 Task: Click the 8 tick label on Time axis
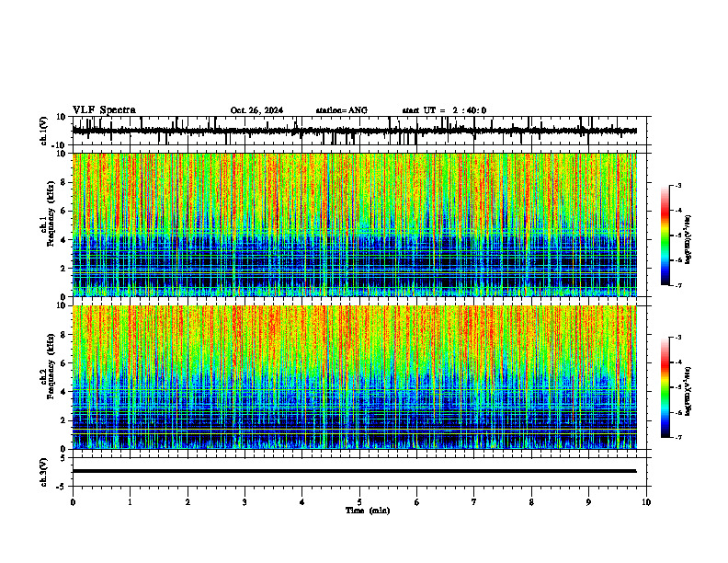(x=531, y=502)
